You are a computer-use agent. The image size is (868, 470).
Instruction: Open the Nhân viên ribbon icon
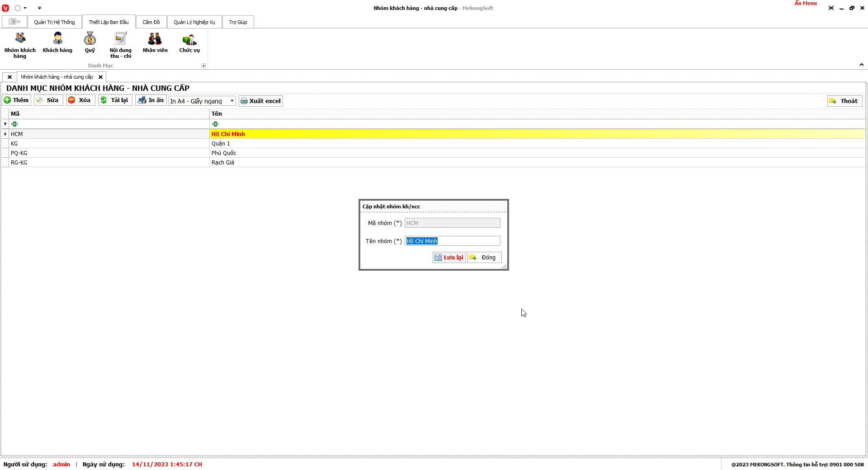pos(155,42)
